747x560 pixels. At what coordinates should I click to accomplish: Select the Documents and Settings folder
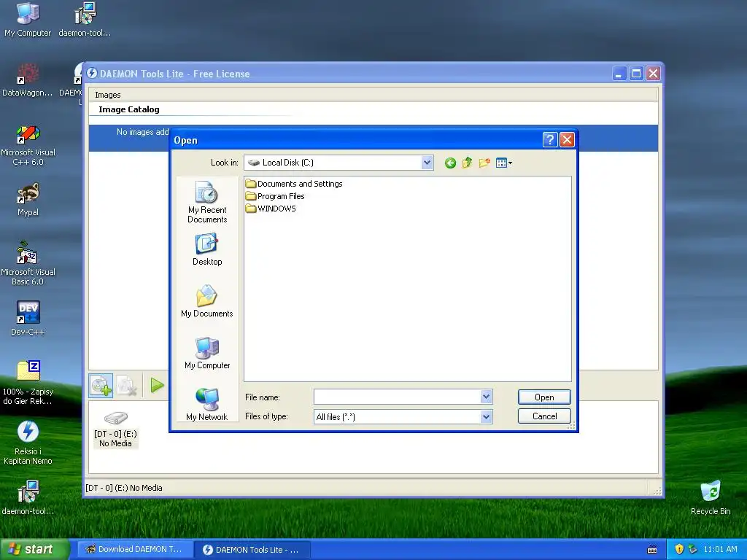[294, 184]
